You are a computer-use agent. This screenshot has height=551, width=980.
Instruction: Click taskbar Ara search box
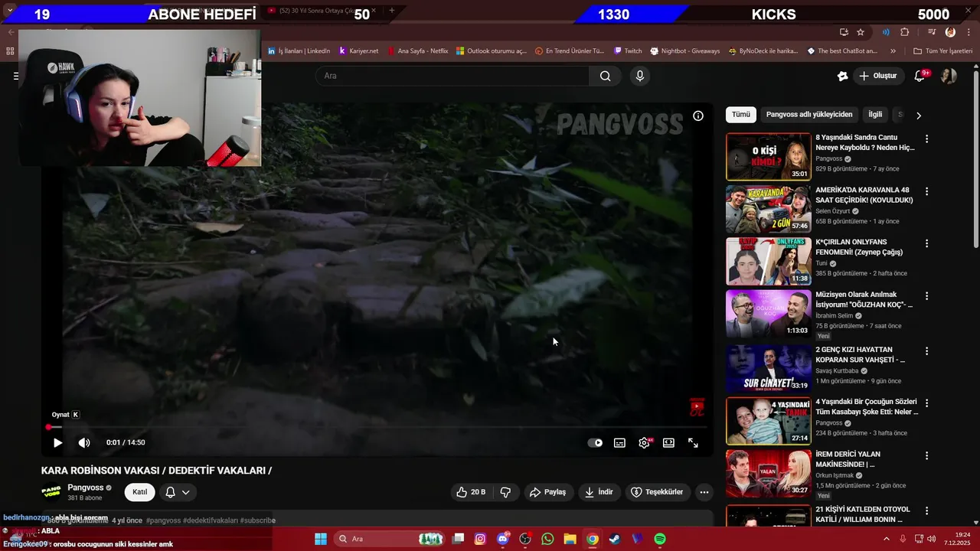[390, 539]
